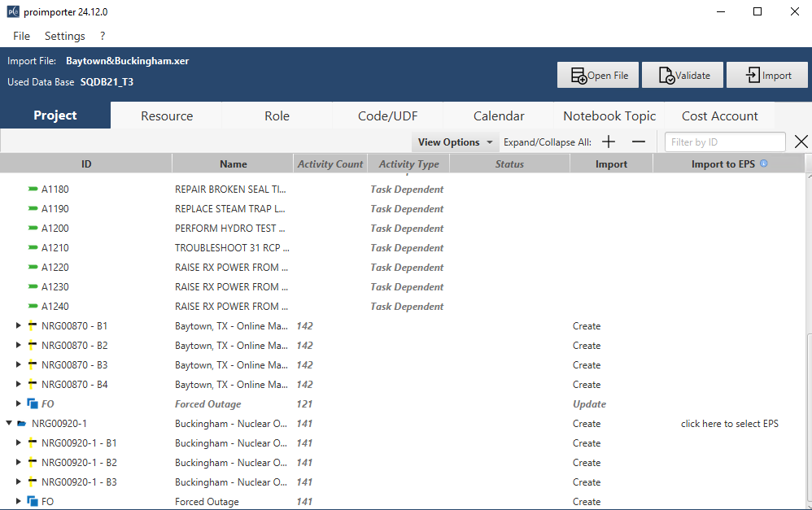
Task: Open the View Options dropdown
Action: tap(455, 142)
